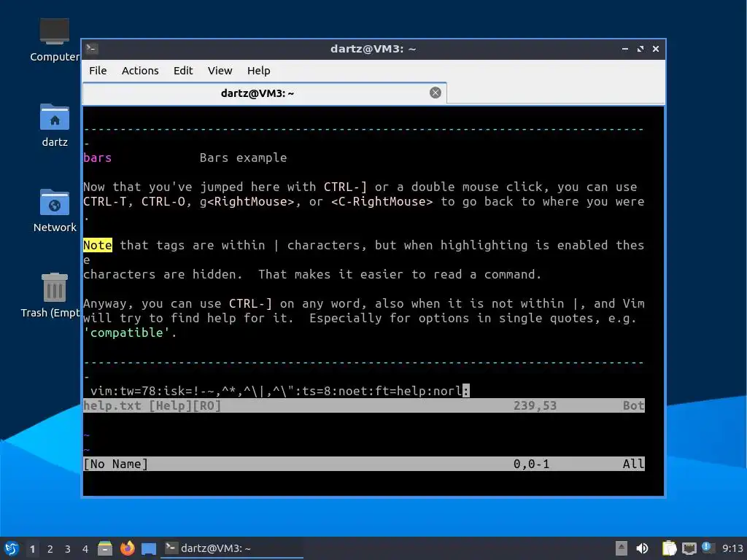The image size is (747, 560).
Task: Open the Help menu
Action: [x=259, y=71]
